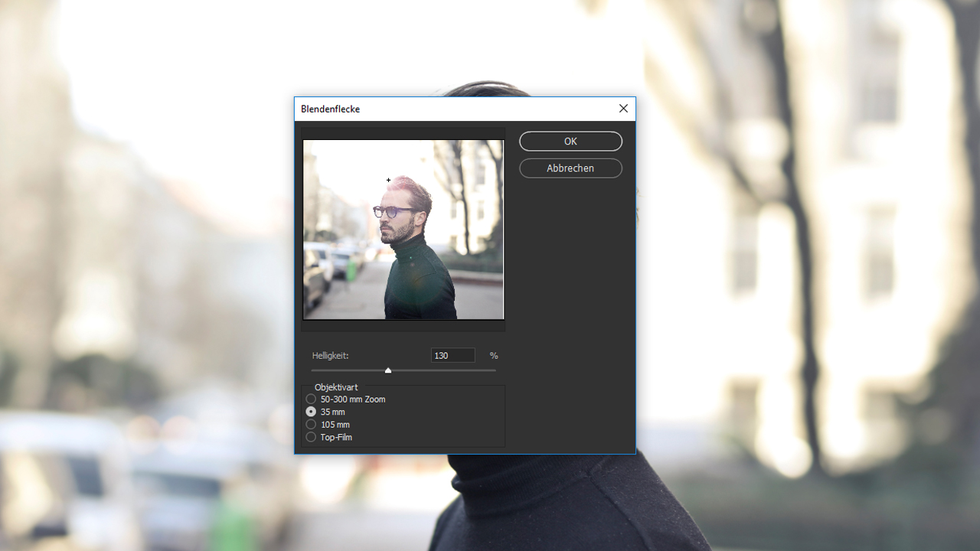Click the Helligkeit label text
The width and height of the screenshot is (980, 551).
pos(331,356)
